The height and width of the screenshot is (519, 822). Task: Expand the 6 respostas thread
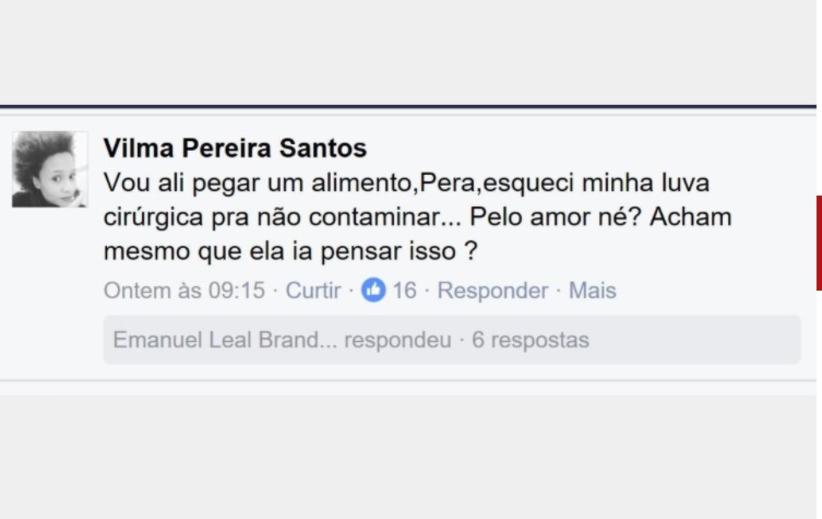click(530, 340)
